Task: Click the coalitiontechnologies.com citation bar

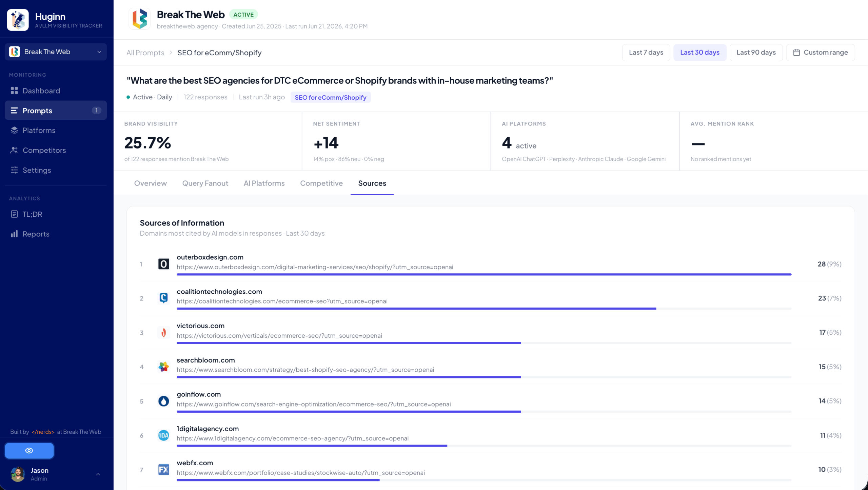Action: pos(484,309)
